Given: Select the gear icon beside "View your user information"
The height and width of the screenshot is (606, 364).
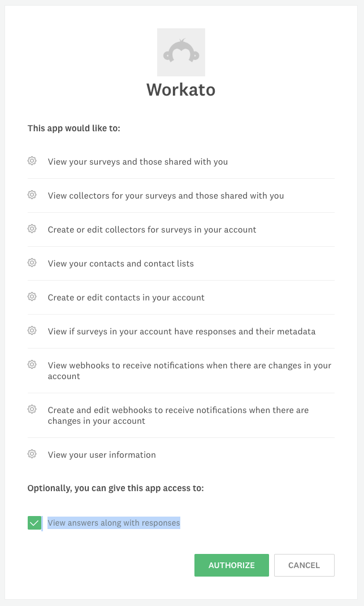Looking at the screenshot, I should pos(32,454).
